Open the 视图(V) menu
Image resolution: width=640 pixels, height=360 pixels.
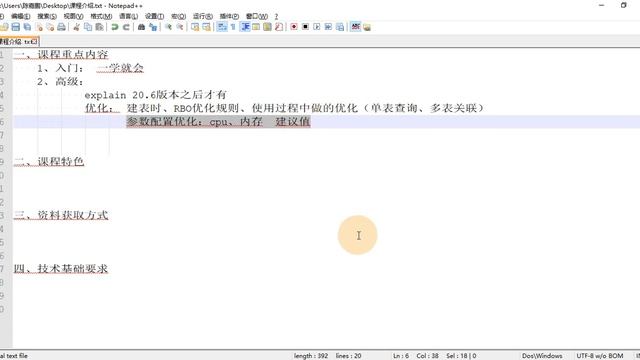pos(73,16)
